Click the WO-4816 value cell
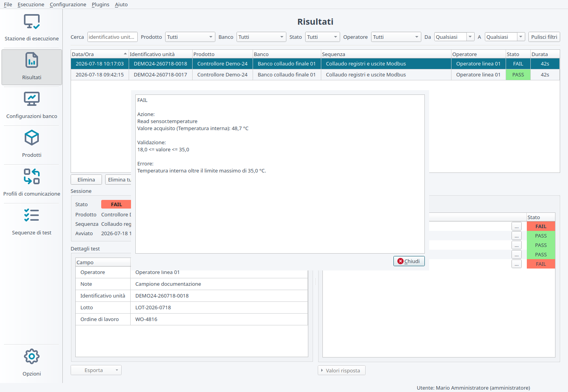 click(x=219, y=319)
